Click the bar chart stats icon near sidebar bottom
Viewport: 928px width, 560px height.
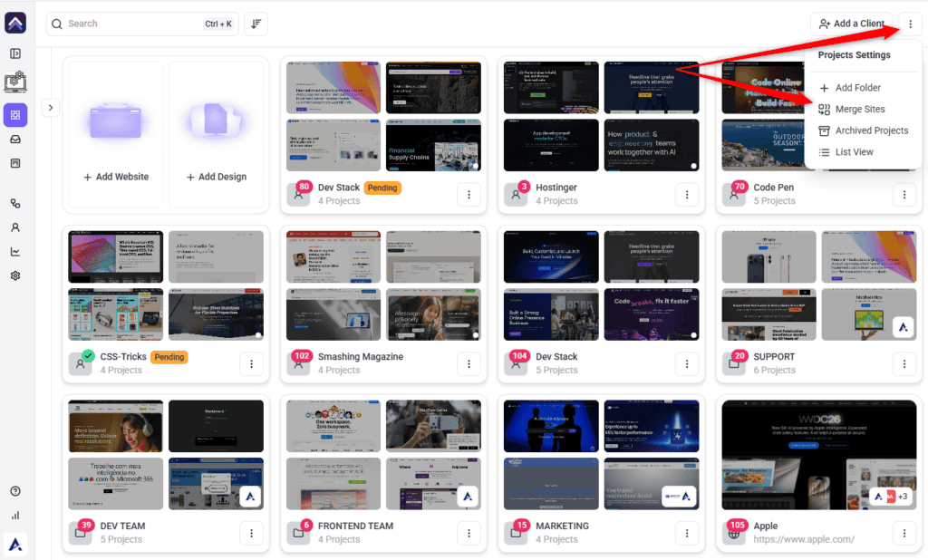(15, 515)
